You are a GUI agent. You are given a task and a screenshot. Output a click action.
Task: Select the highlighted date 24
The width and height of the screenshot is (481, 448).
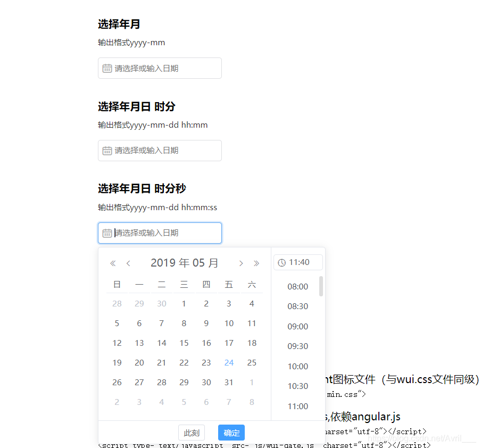click(x=229, y=362)
